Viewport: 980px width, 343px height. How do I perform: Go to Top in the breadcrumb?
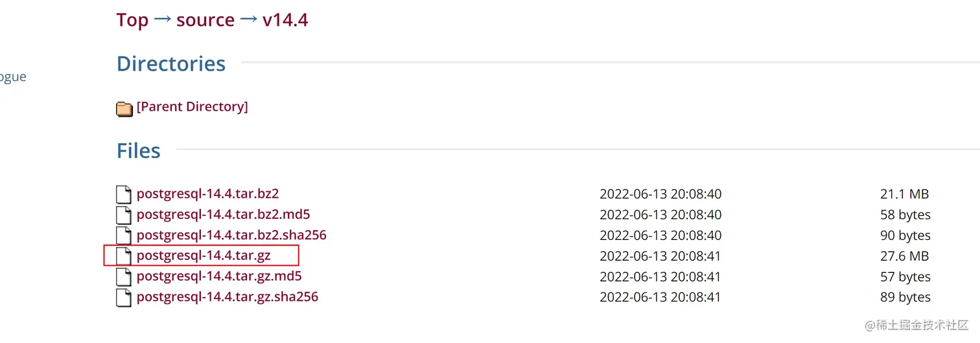pyautogui.click(x=132, y=20)
